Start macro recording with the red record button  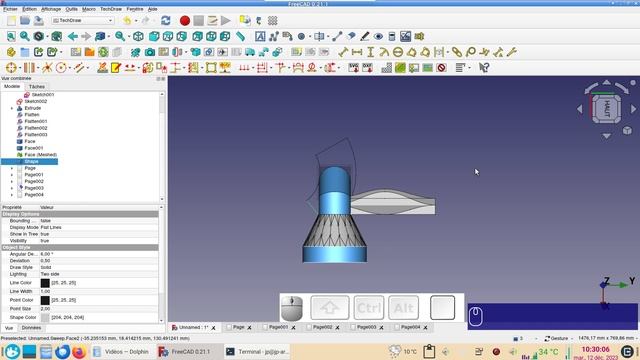click(x=184, y=20)
